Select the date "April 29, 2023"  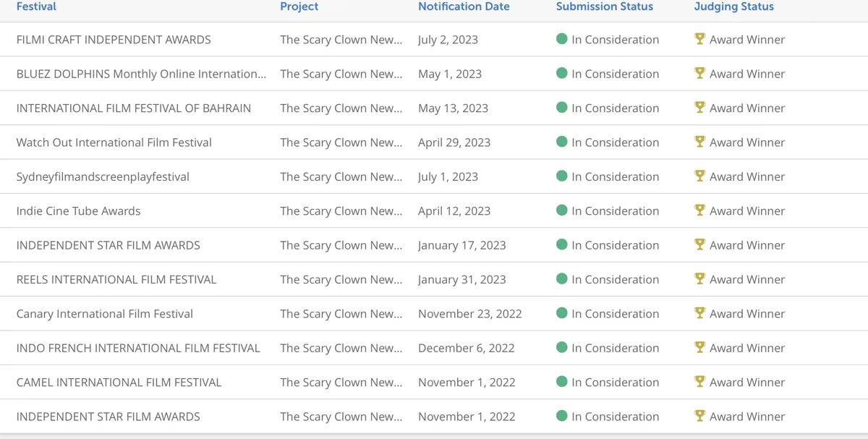point(454,142)
